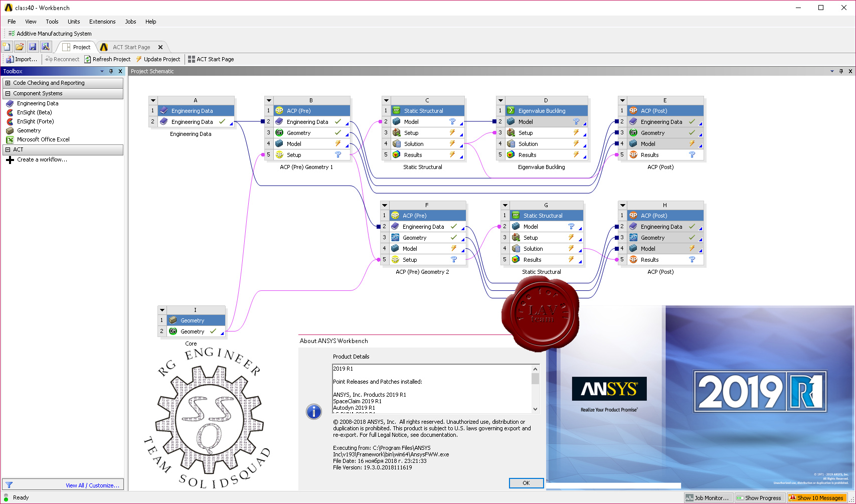Click the plus icon by Create a workflow
The width and height of the screenshot is (856, 504).
[10, 160]
